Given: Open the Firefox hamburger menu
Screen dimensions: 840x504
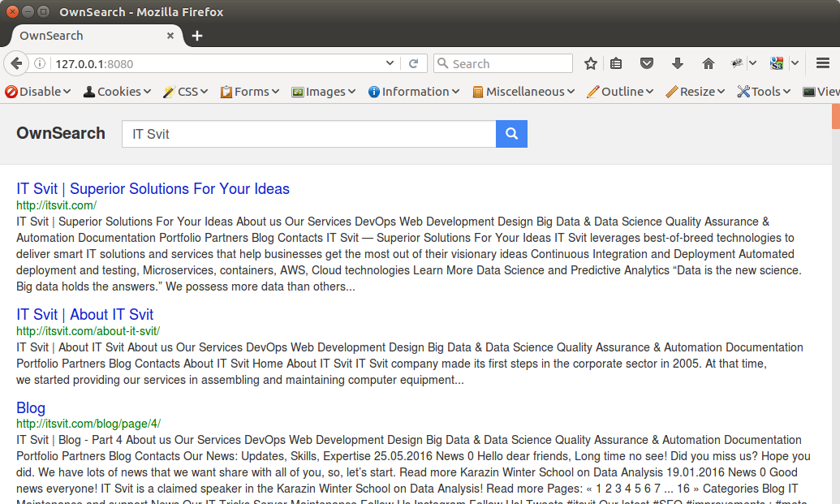Looking at the screenshot, I should coord(823,63).
